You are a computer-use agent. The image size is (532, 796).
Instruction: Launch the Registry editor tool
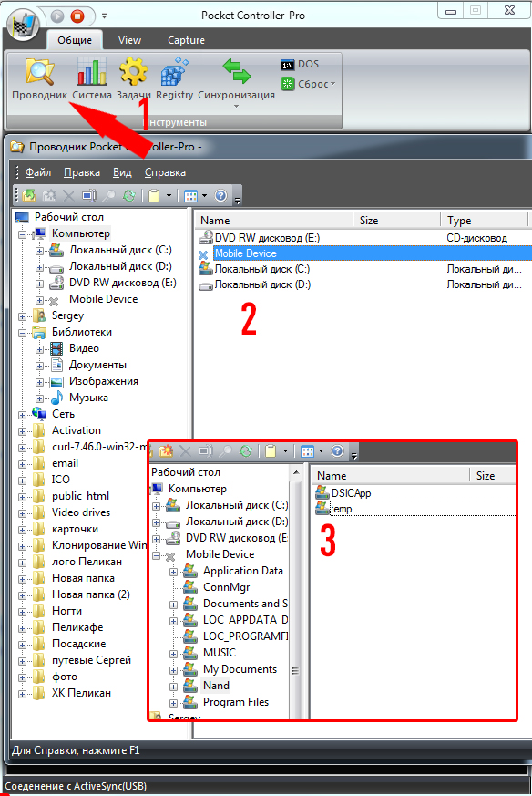pos(175,78)
